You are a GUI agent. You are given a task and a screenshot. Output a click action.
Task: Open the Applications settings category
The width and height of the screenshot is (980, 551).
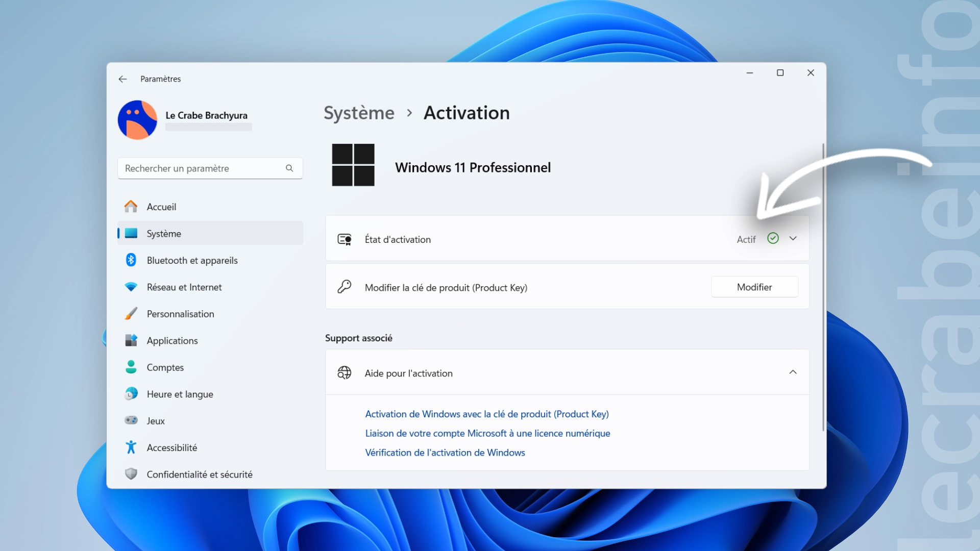(172, 341)
